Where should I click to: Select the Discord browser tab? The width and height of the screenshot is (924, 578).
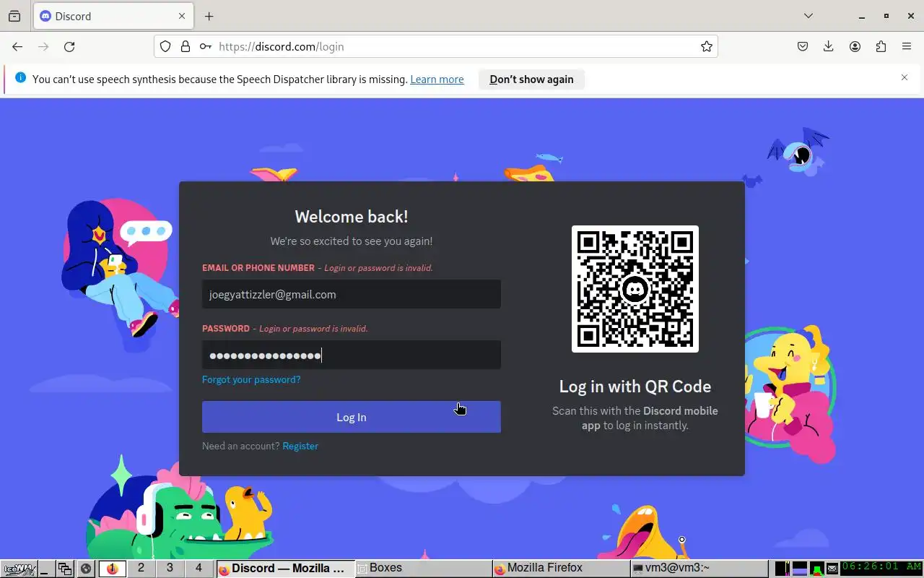[x=113, y=16]
